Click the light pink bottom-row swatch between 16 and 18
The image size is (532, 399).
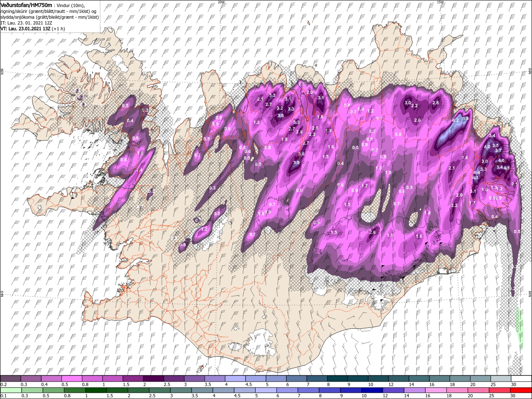436,390
